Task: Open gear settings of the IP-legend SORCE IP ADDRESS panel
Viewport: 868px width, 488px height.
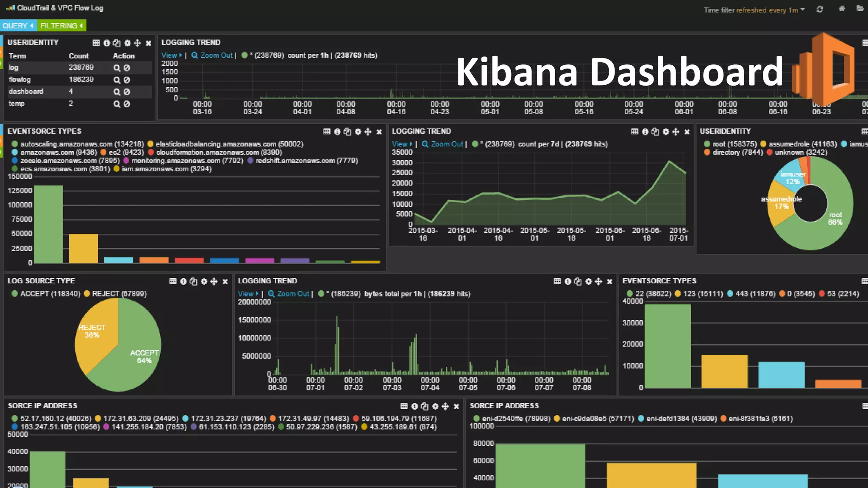Action: 435,406
